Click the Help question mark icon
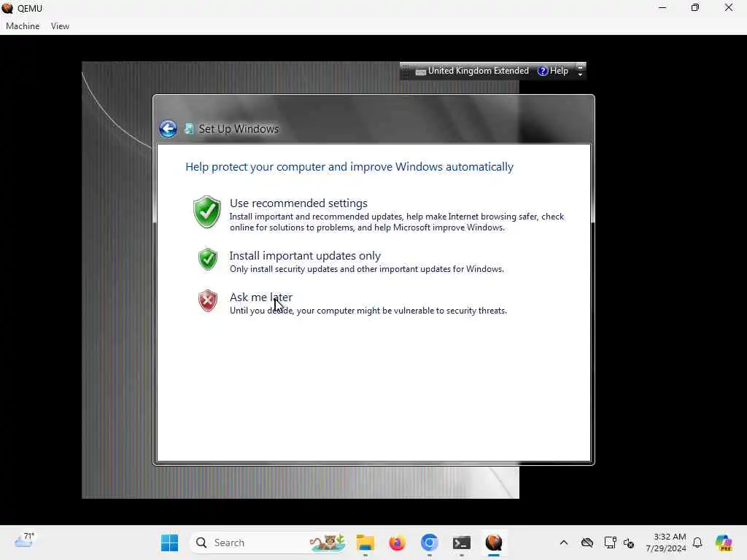The height and width of the screenshot is (560, 747). [x=543, y=71]
